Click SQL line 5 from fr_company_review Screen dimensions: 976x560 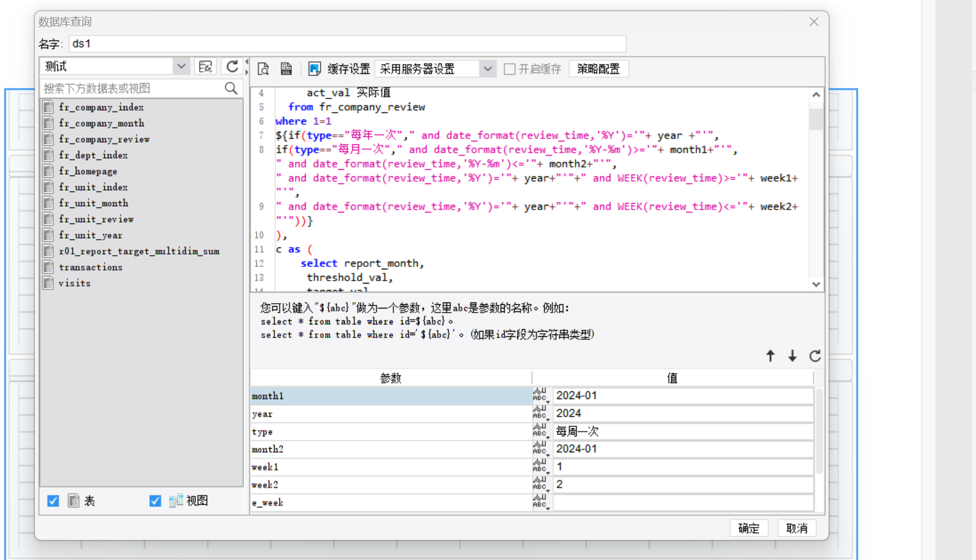tap(357, 107)
